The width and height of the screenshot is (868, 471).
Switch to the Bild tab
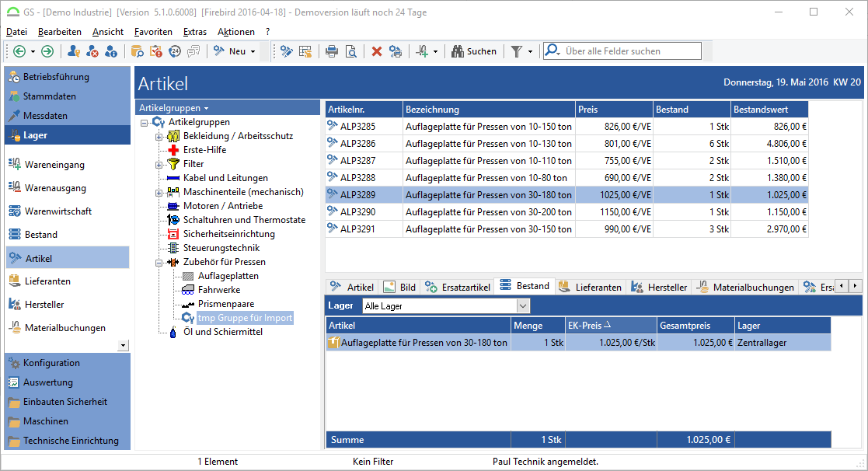399,288
